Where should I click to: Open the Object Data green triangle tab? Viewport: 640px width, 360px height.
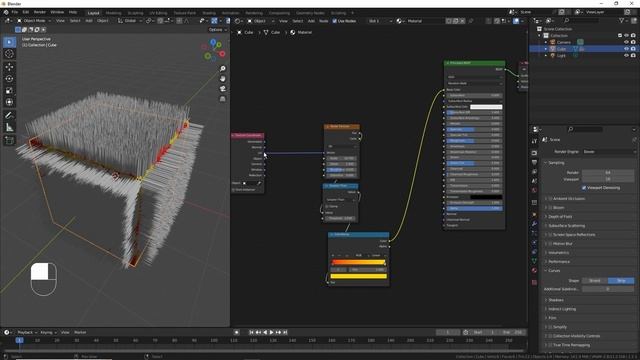pos(534,261)
